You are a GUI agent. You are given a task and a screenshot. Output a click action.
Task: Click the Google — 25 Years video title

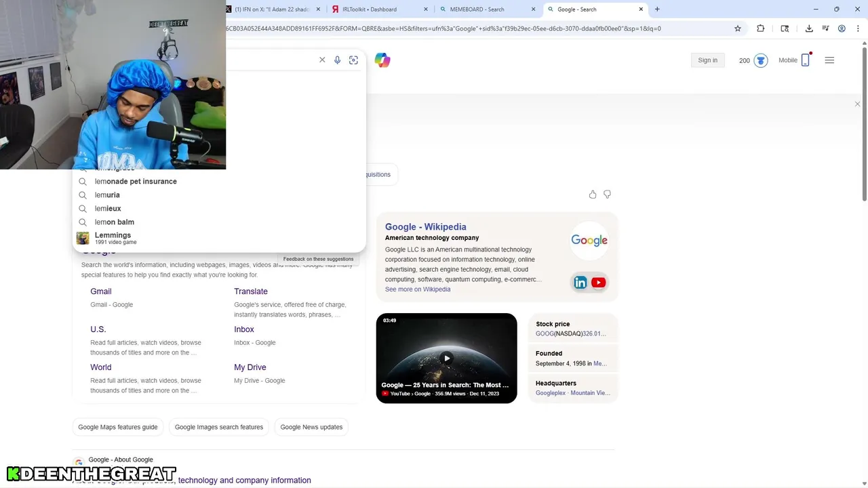point(445,385)
